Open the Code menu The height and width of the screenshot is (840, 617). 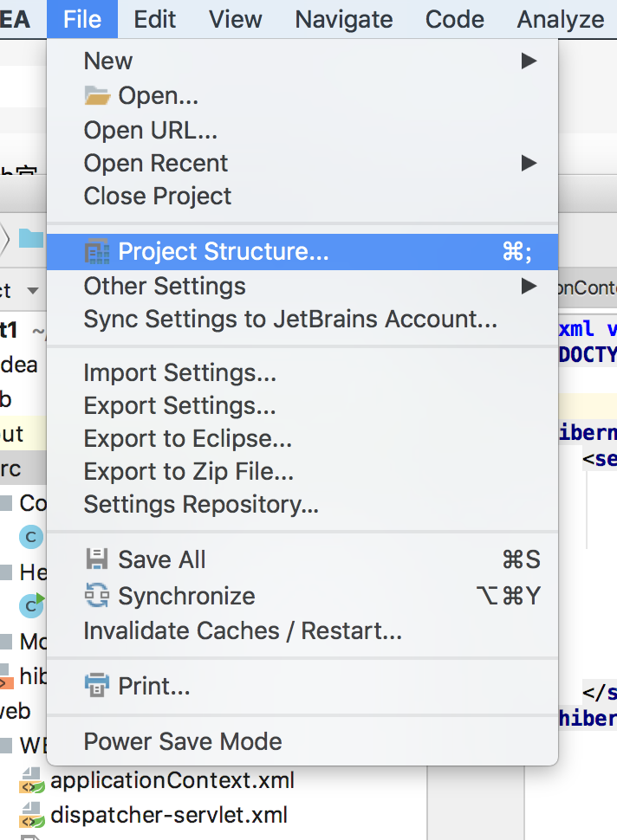[x=455, y=20]
